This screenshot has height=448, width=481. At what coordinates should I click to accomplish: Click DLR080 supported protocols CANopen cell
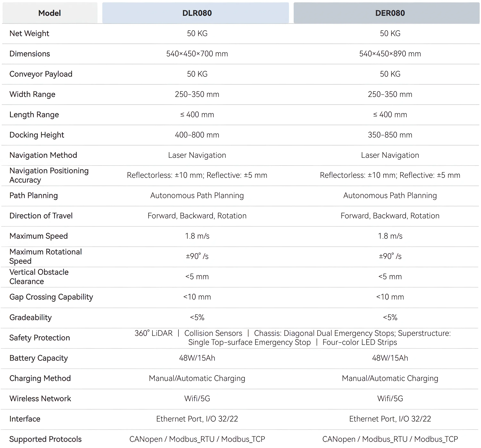(x=197, y=439)
